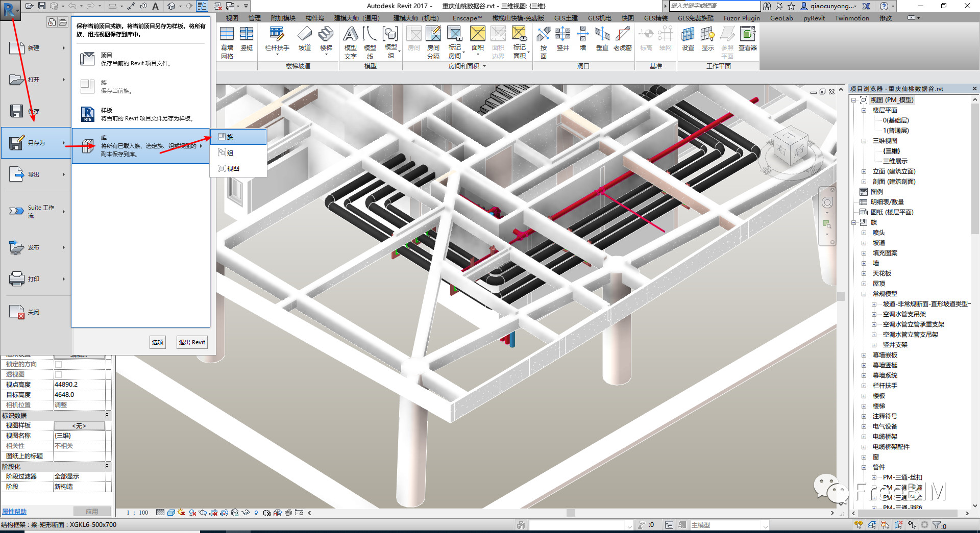Collapse the Phasing (阶段化) section

[x=107, y=466]
